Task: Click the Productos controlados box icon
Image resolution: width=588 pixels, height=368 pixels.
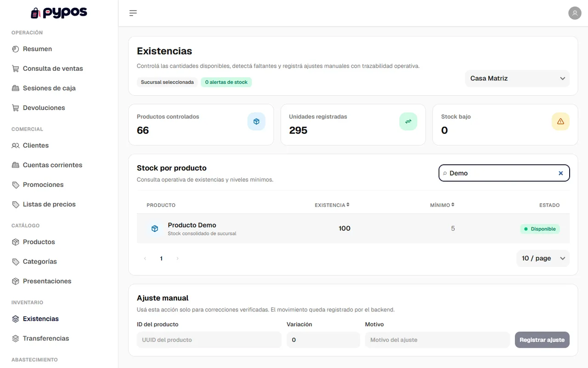Action: pos(256,121)
